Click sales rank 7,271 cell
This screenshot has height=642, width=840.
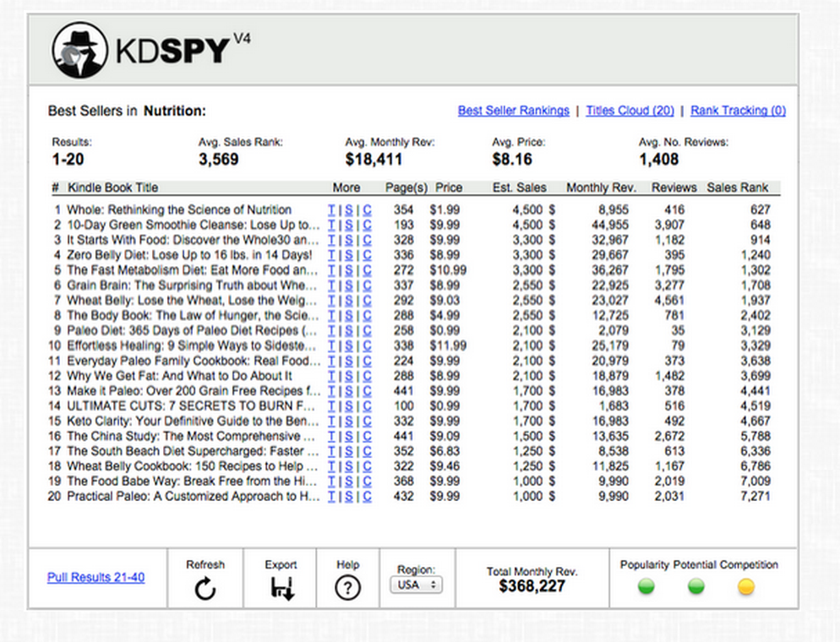pos(755,497)
